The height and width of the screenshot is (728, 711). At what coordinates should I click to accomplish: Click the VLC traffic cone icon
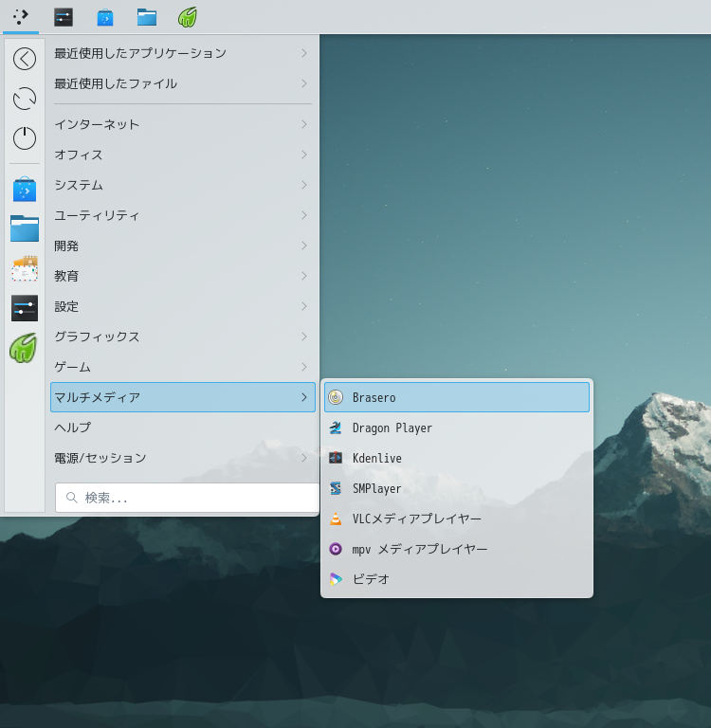[x=336, y=519]
